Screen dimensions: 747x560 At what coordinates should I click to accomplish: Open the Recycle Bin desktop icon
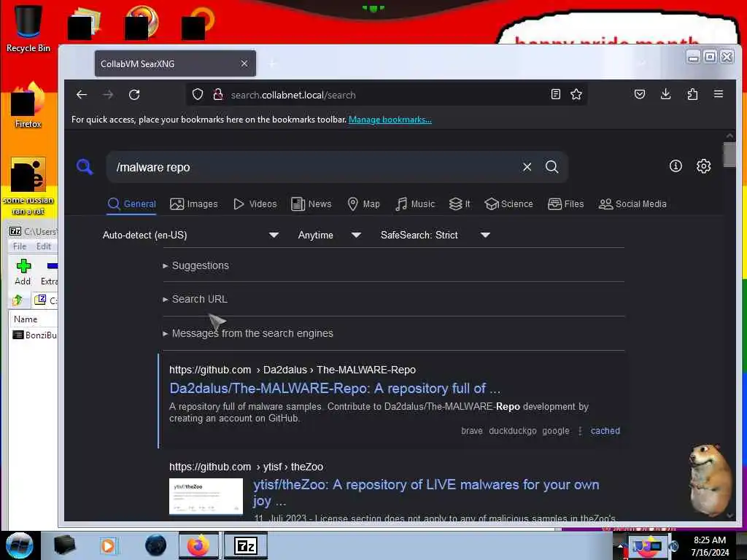click(x=28, y=28)
